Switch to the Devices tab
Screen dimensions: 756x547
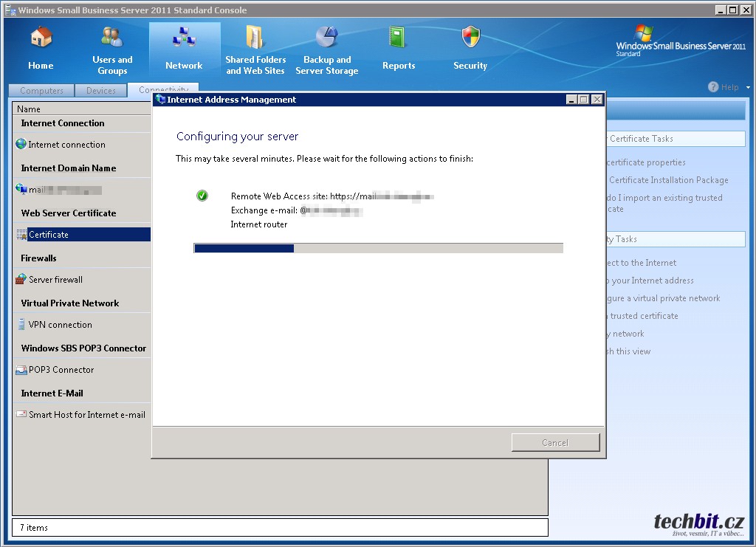pos(101,91)
